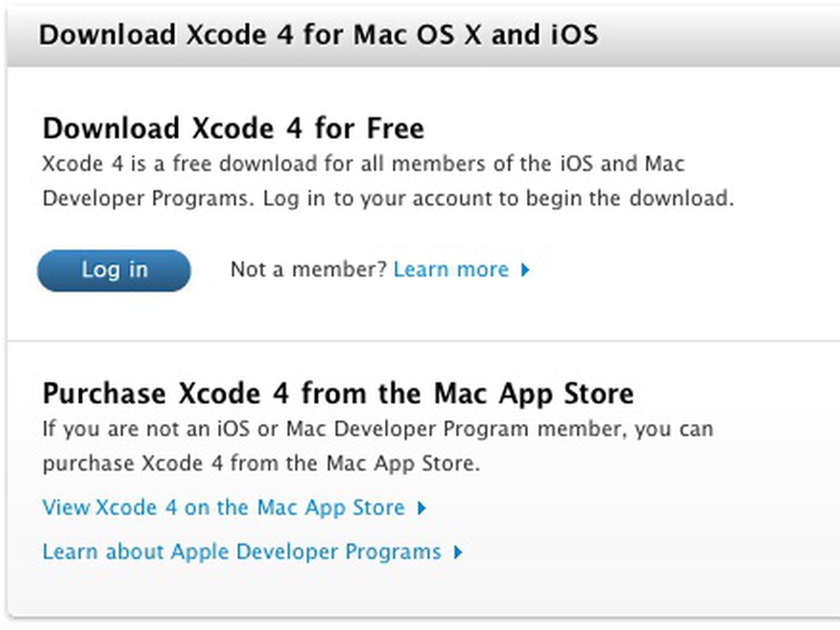840x630 pixels.
Task: Click the 'Not a member?' text
Action: 308,270
